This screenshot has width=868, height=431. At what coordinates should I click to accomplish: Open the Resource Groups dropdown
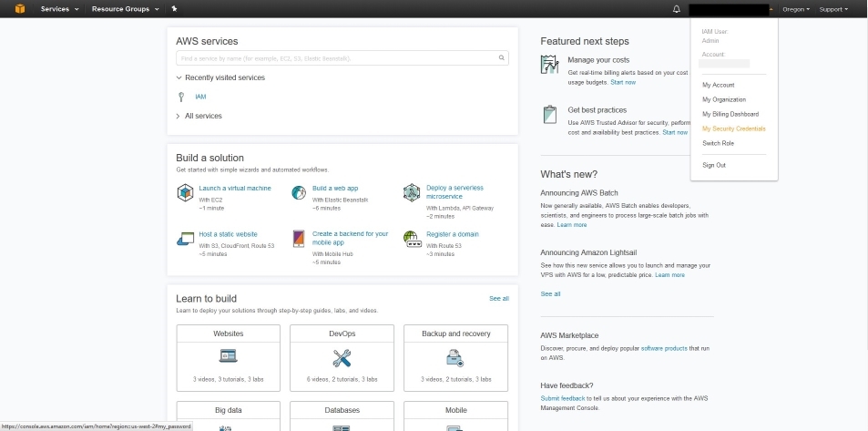pyautogui.click(x=125, y=9)
